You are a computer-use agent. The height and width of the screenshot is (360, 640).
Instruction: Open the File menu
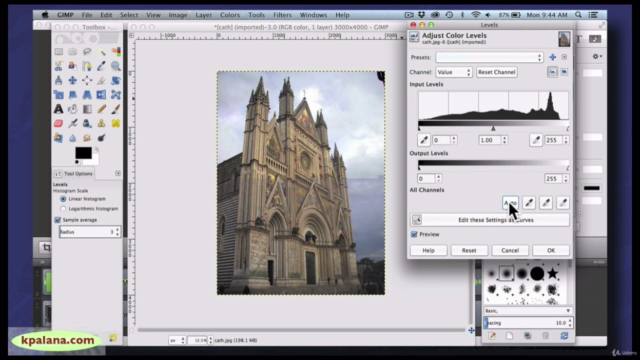tap(87, 15)
